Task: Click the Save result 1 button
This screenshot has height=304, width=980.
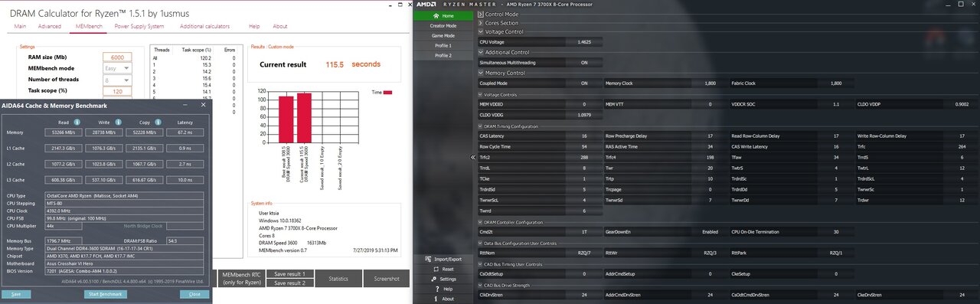Action: 289,274
